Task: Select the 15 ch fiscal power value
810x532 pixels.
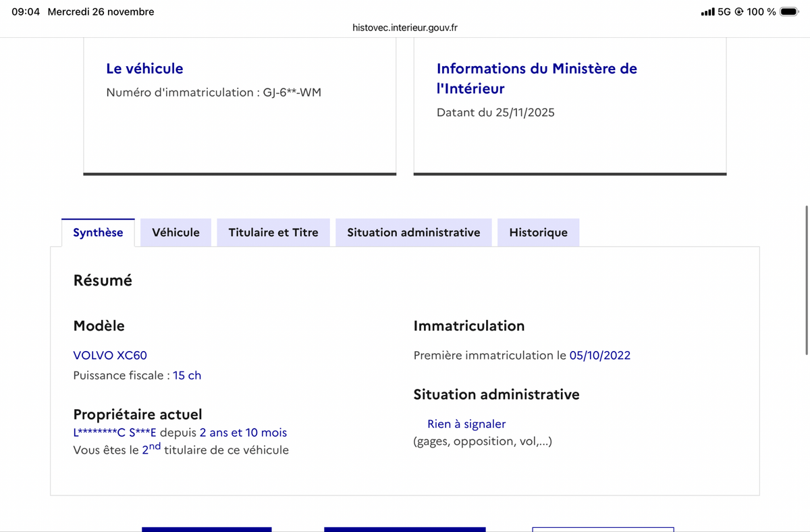Action: pos(187,375)
